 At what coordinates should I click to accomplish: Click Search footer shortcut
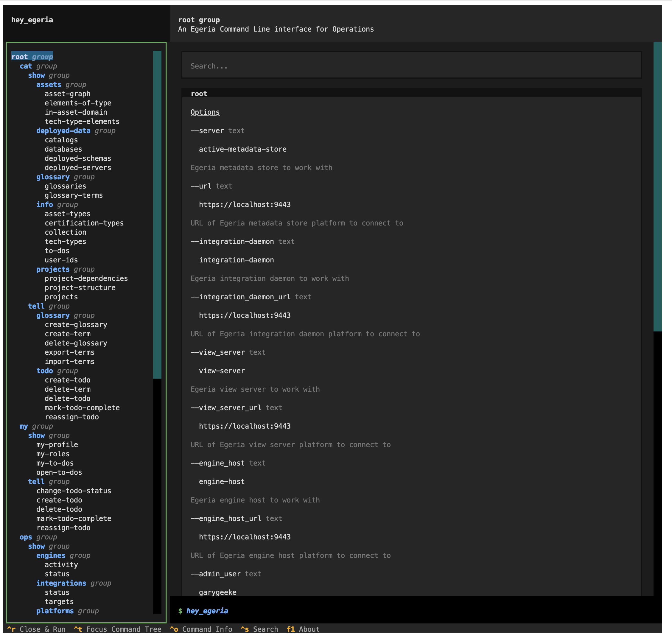pyautogui.click(x=259, y=629)
